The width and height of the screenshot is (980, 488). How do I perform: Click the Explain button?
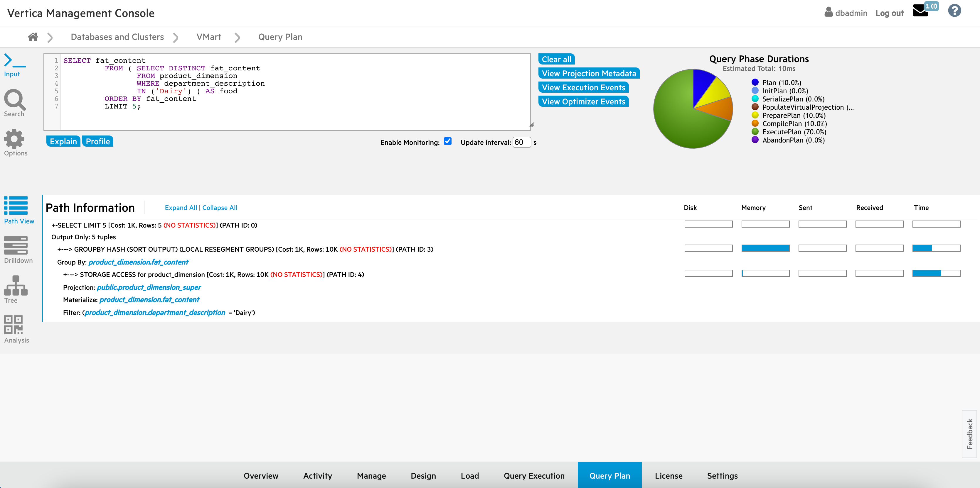(63, 141)
